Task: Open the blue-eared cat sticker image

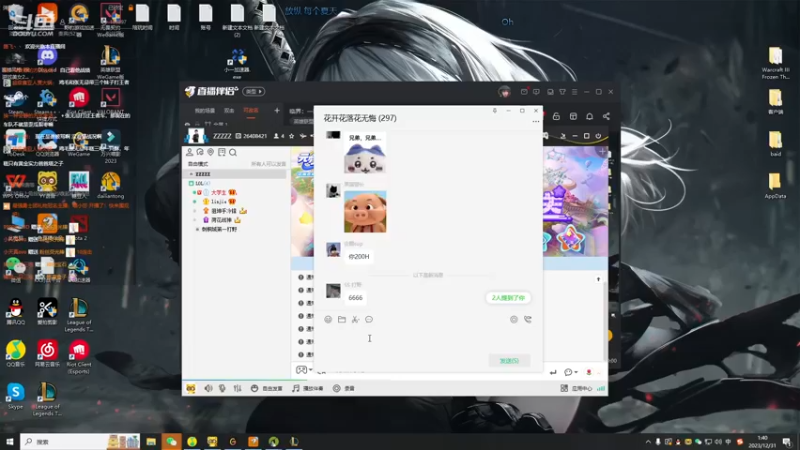Action: point(365,153)
